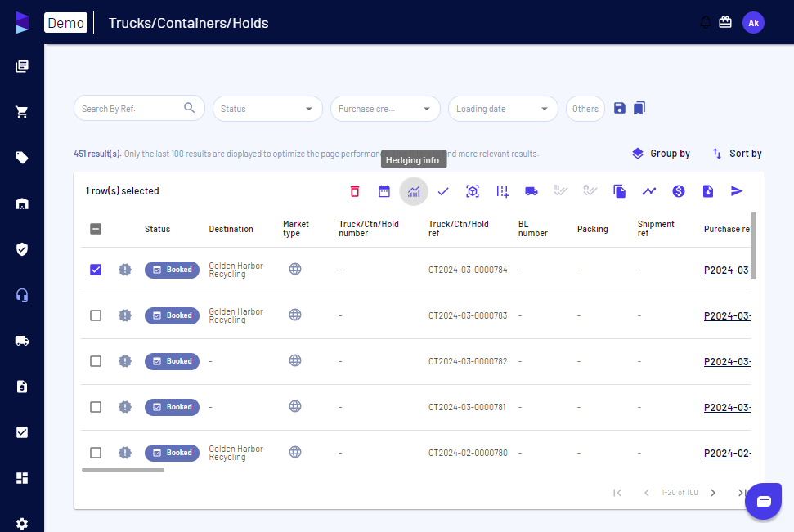Uncheck the CT2024-03-0000784 row checkbox
The width and height of the screenshot is (794, 532).
click(x=96, y=270)
